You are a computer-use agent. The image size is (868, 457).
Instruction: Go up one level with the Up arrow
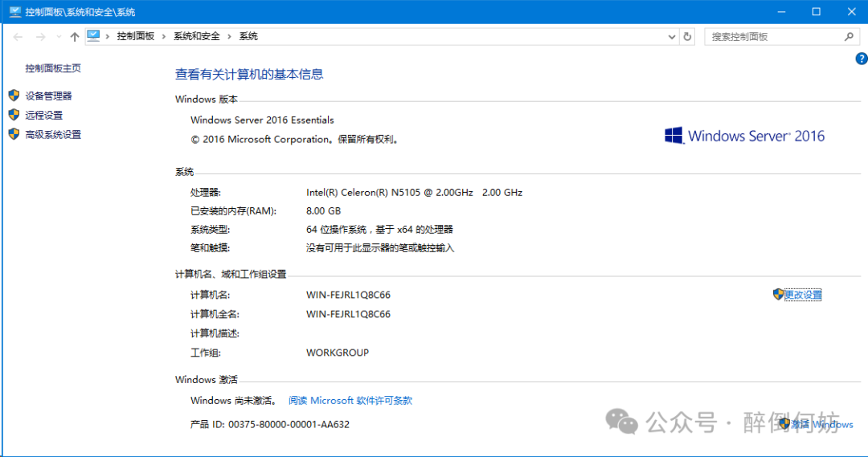point(75,37)
